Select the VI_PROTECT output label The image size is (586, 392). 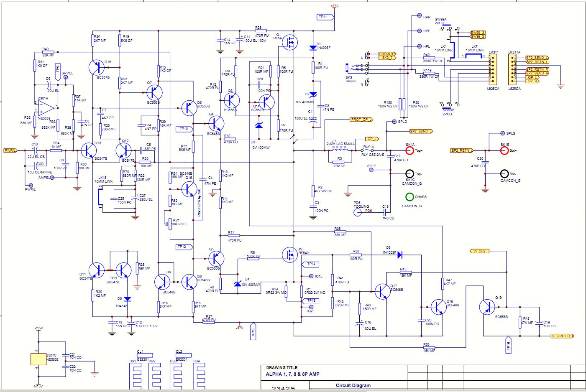(563, 336)
